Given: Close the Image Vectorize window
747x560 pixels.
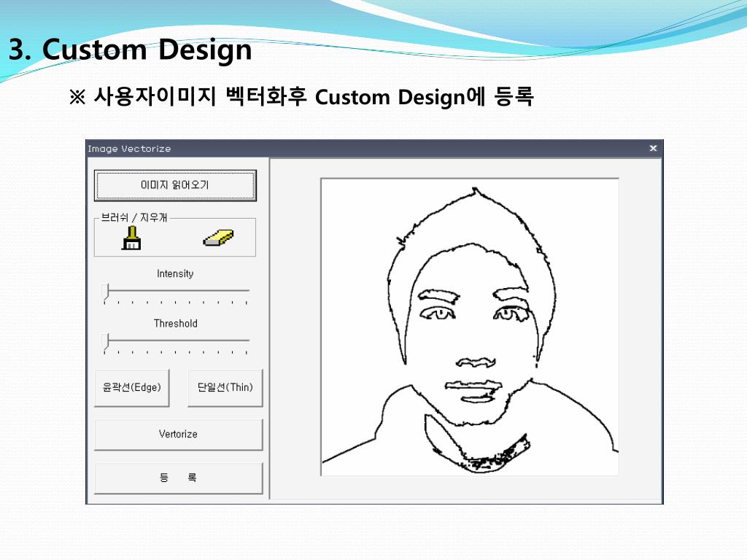Looking at the screenshot, I should point(653,148).
